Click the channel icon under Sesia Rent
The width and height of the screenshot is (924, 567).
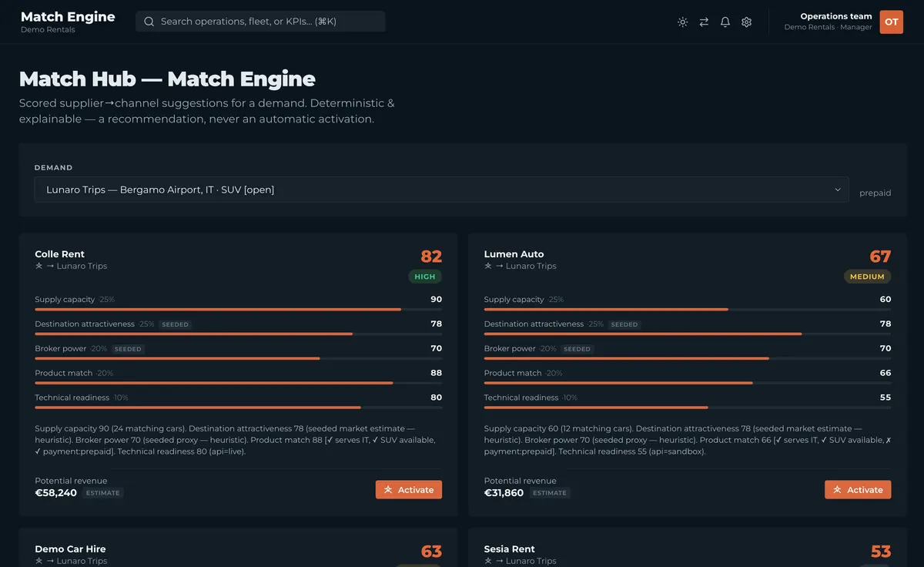click(488, 561)
